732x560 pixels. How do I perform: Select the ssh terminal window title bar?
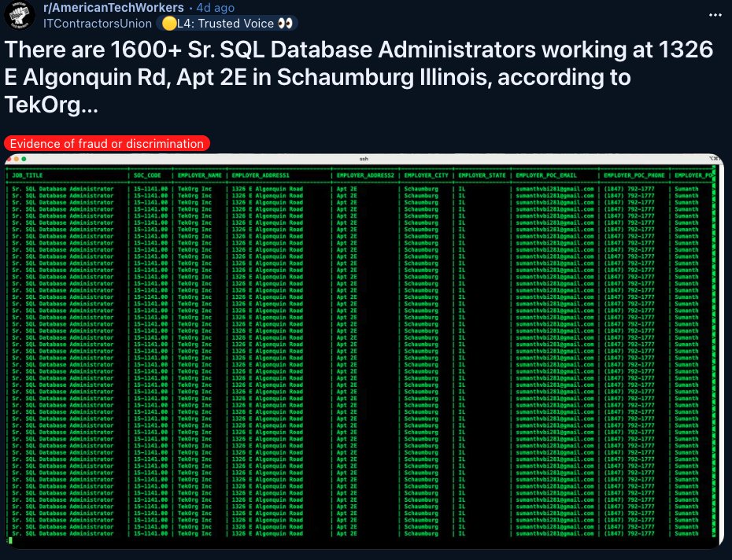click(362, 160)
